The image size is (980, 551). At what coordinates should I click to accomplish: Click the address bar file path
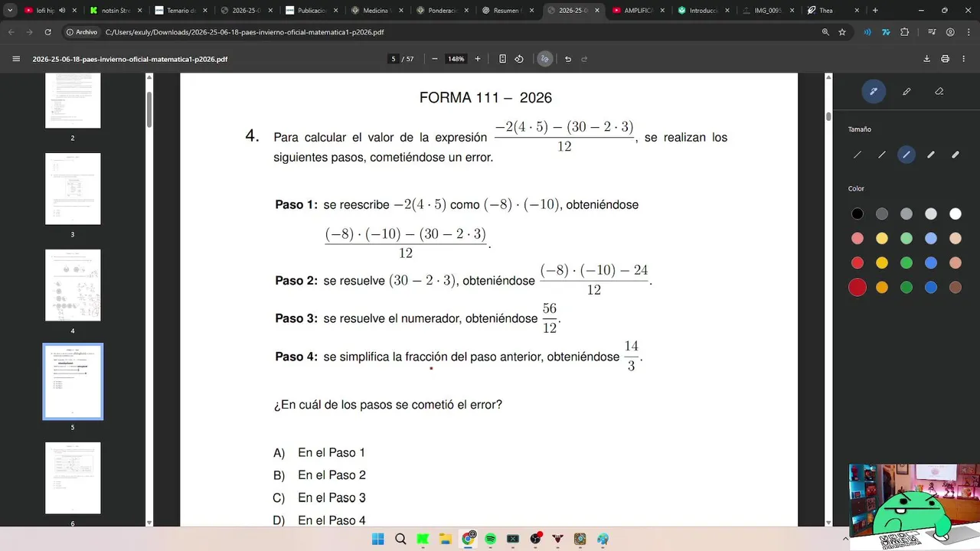[x=245, y=32]
